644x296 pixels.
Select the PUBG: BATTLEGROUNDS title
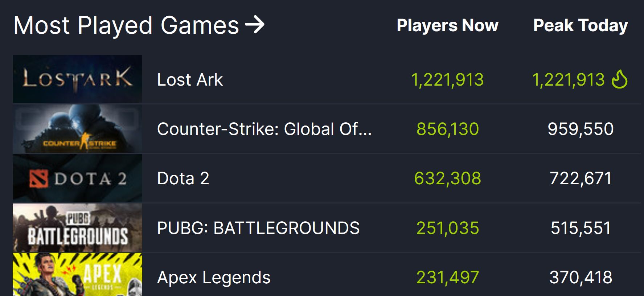(x=258, y=228)
